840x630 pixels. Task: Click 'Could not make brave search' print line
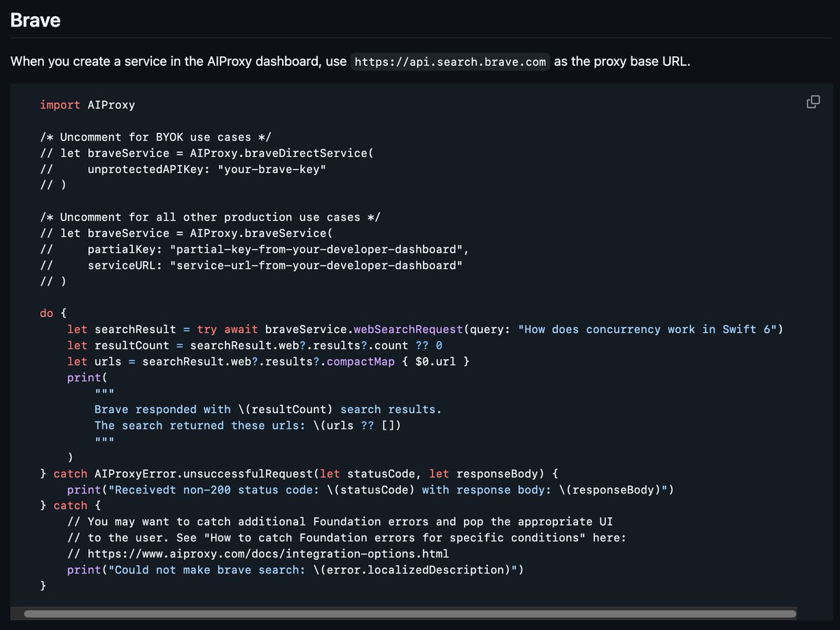[x=295, y=570]
